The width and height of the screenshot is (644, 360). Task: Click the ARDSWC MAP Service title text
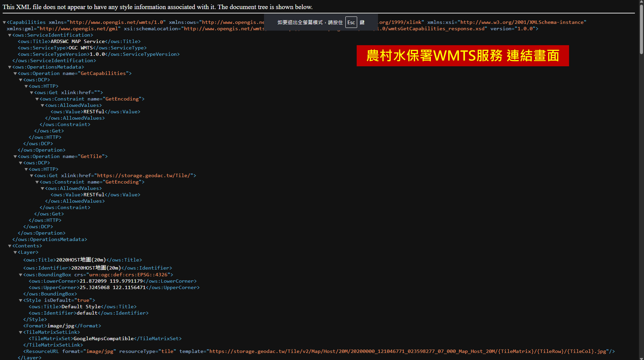(x=78, y=42)
